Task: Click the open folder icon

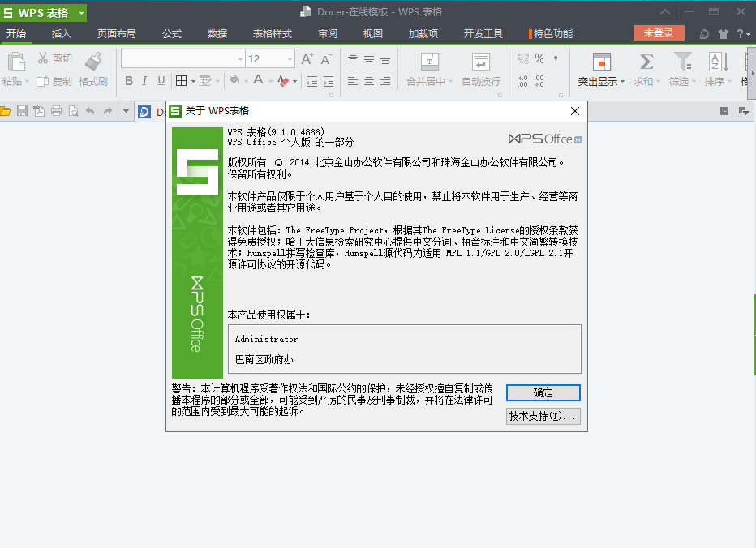Action: pyautogui.click(x=6, y=111)
